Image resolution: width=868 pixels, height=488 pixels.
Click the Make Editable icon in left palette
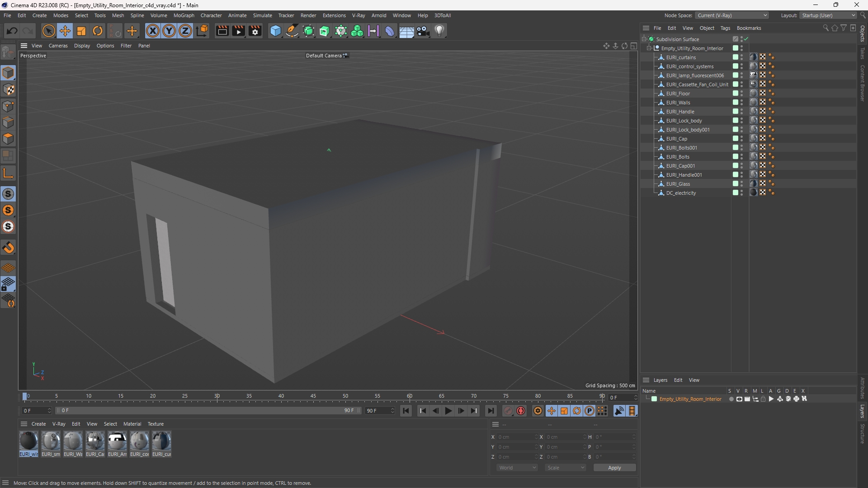point(8,53)
